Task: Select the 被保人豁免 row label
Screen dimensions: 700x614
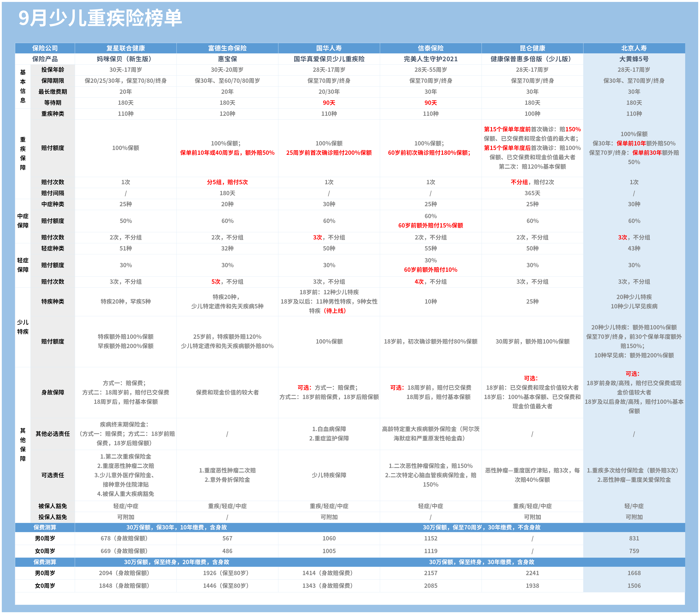Action: pyautogui.click(x=53, y=506)
